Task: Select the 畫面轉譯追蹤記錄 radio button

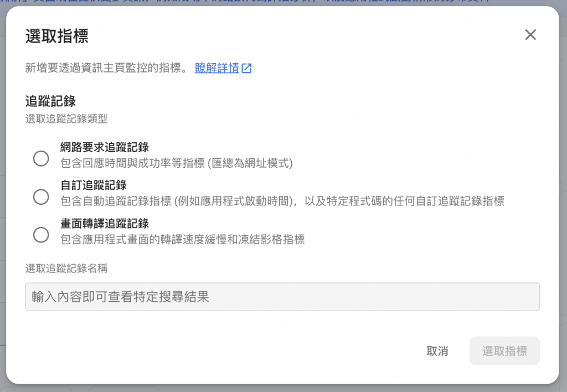Action: pyautogui.click(x=41, y=235)
